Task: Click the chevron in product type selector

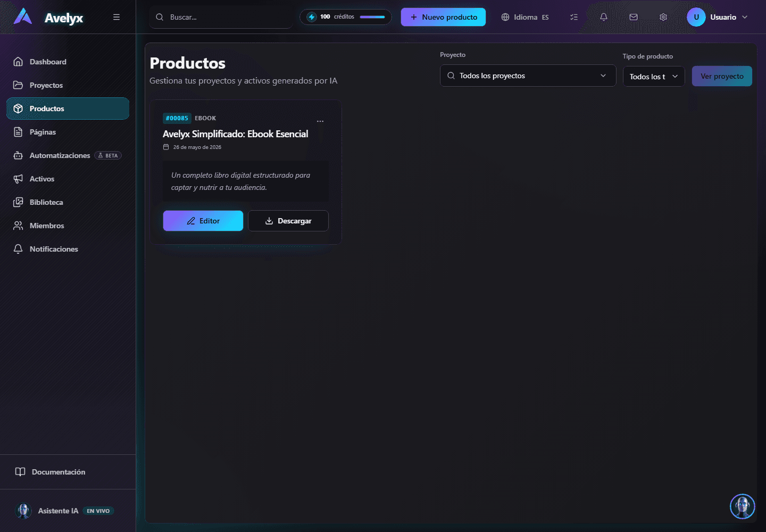Action: click(x=675, y=77)
